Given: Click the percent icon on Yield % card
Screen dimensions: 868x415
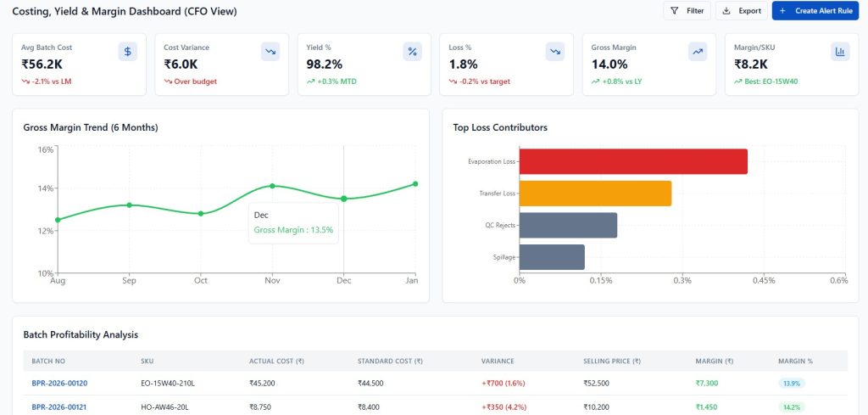Looking at the screenshot, I should click(413, 52).
